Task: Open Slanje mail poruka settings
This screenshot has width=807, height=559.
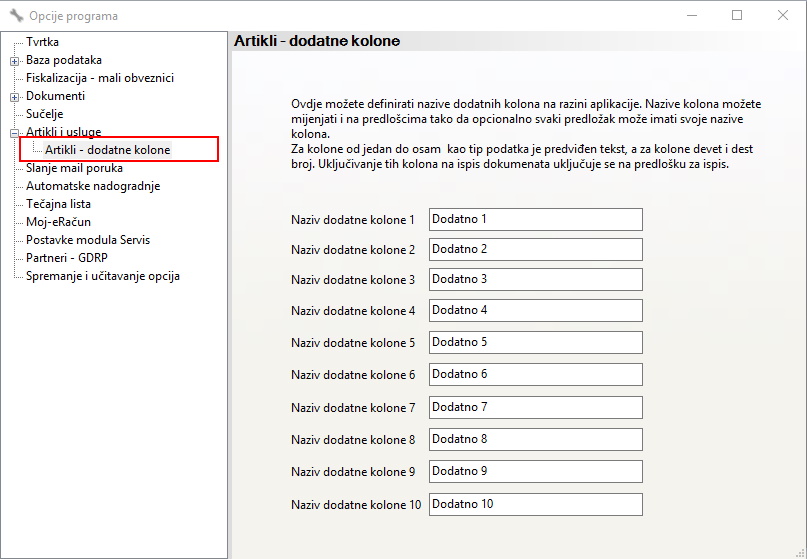Action: point(74,168)
